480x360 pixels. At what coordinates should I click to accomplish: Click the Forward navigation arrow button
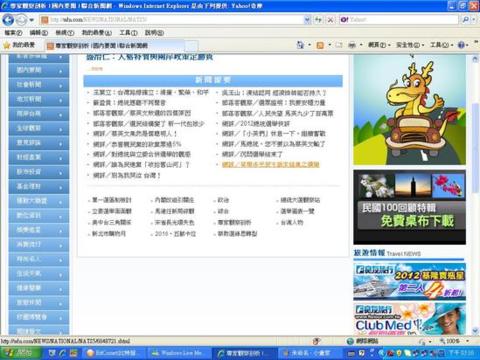tap(21, 20)
